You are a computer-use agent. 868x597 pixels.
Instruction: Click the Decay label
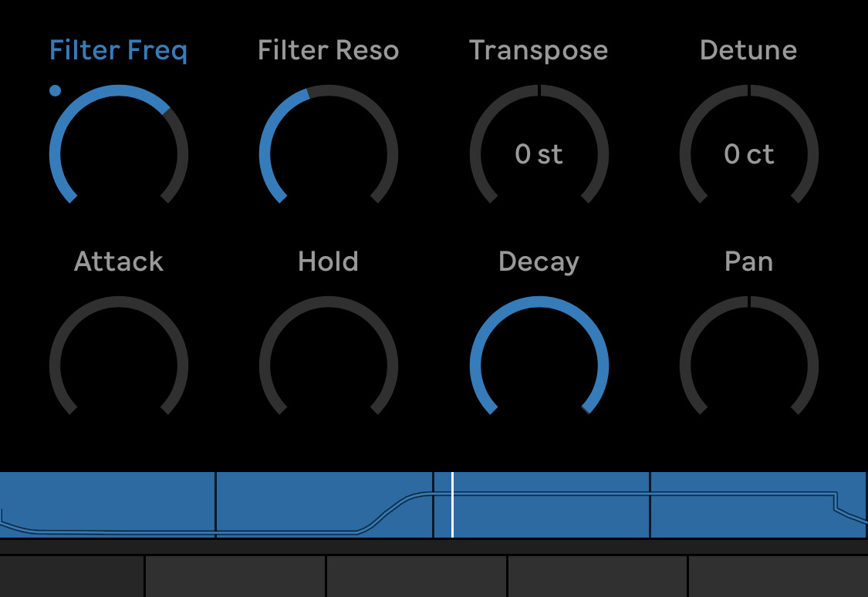tap(539, 262)
